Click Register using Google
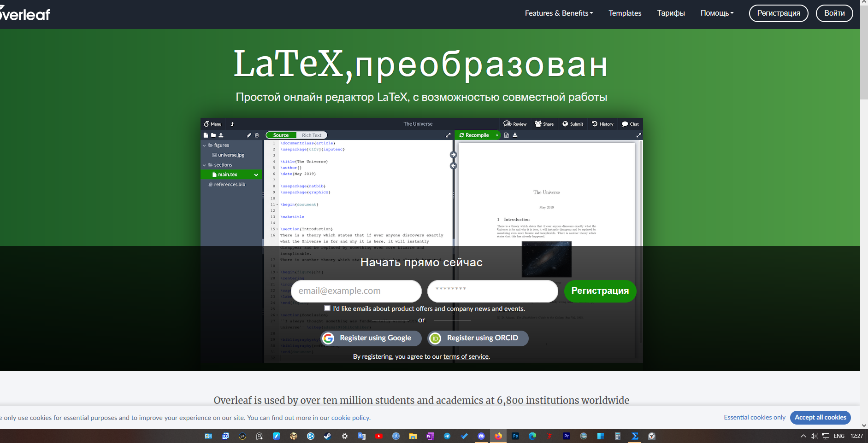This screenshot has height=443, width=868. tap(371, 338)
